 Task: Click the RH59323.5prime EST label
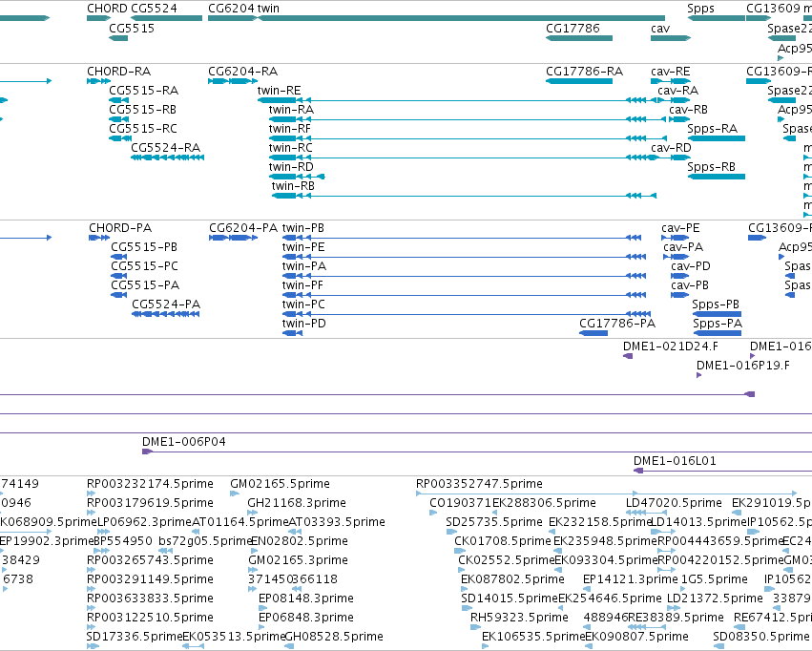pyautogui.click(x=519, y=618)
